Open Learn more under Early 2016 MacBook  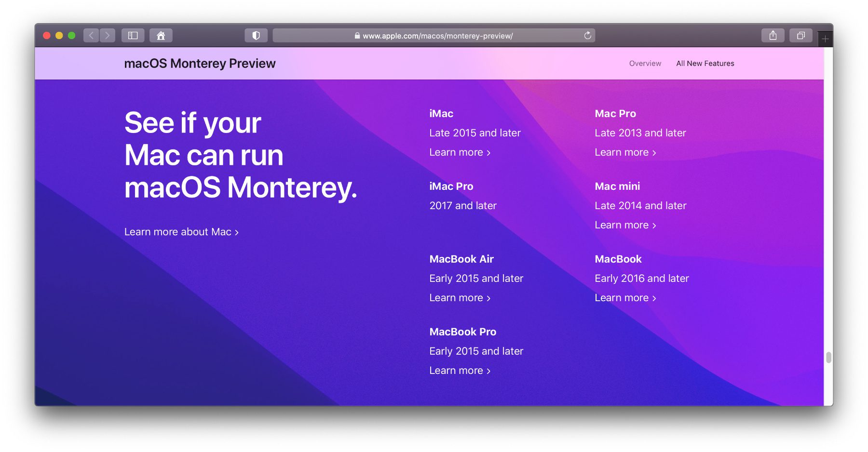pyautogui.click(x=625, y=298)
